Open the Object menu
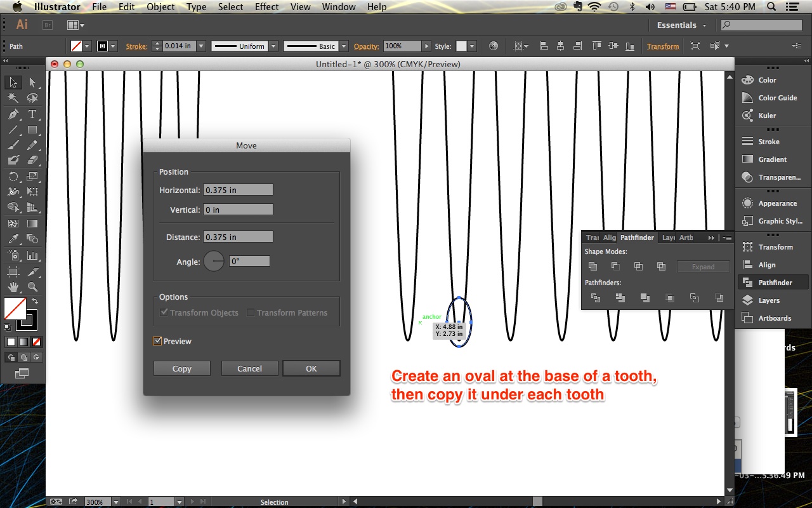The width and height of the screenshot is (812, 508). point(160,7)
